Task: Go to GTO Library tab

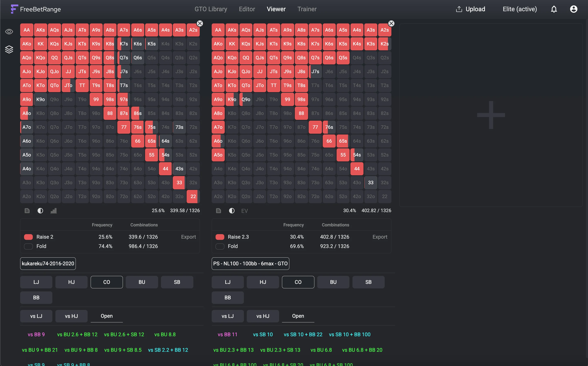Action: [211, 9]
